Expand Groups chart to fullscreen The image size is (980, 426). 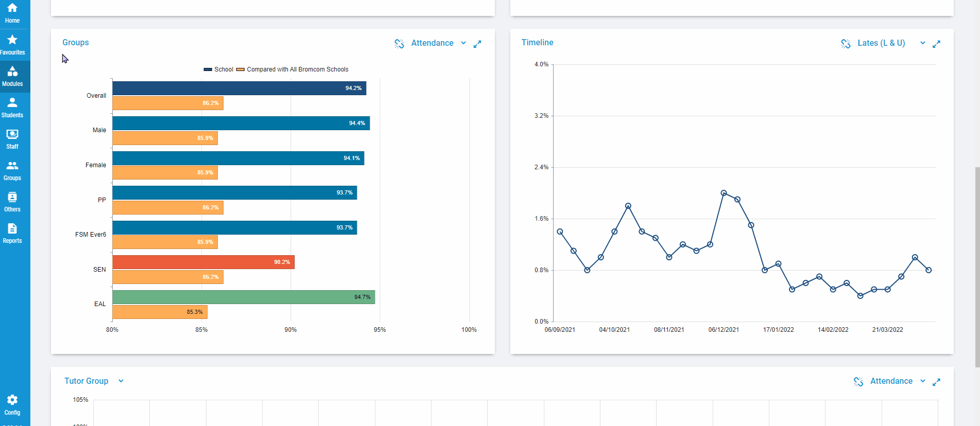477,44
